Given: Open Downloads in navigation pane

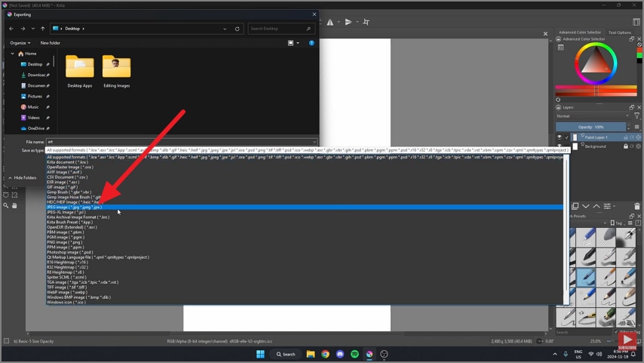Looking at the screenshot, I should 35,75.
